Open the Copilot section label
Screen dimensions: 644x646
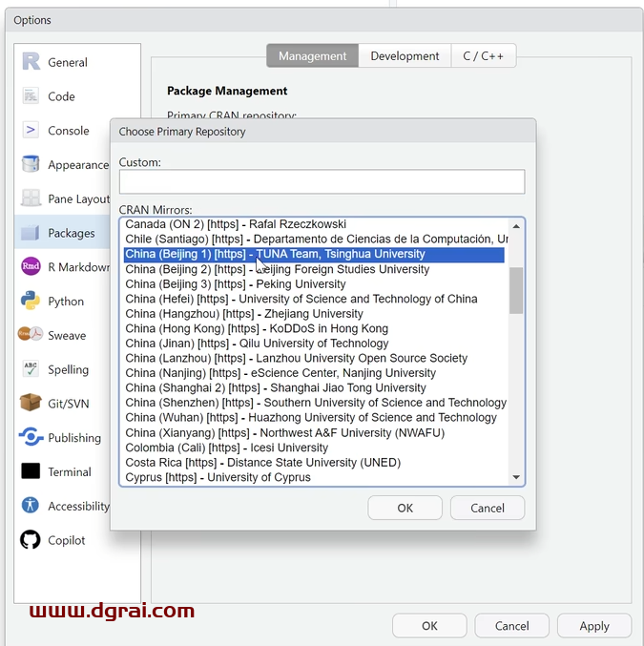67,540
